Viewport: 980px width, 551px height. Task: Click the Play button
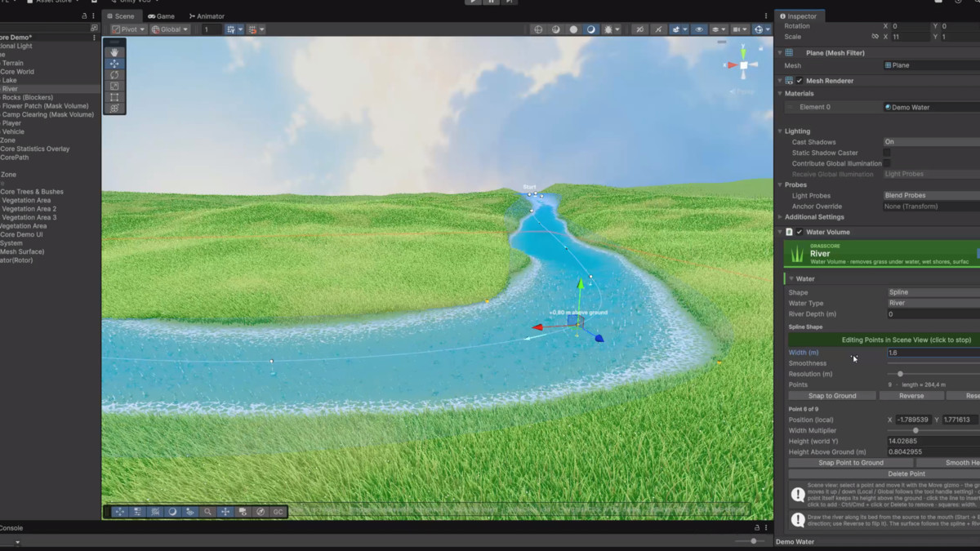[x=474, y=2]
